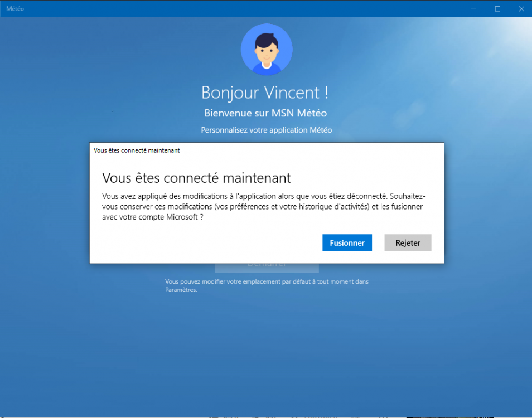Click Vincent's profile avatar
Image resolution: width=532 pixels, height=418 pixels.
(267, 49)
